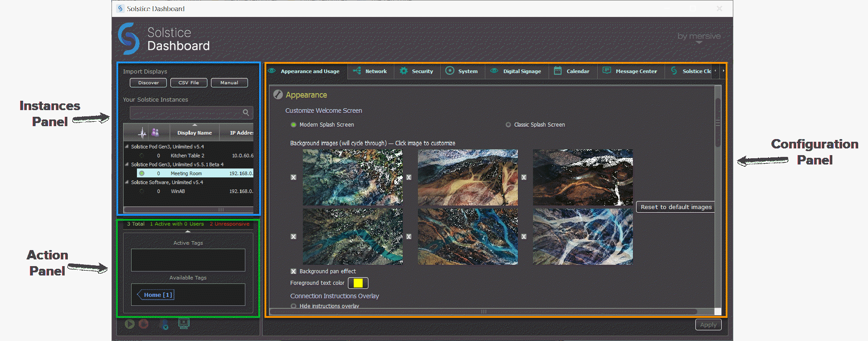Click the users count column header icon
Screen dimensions: 868x341
(x=155, y=132)
